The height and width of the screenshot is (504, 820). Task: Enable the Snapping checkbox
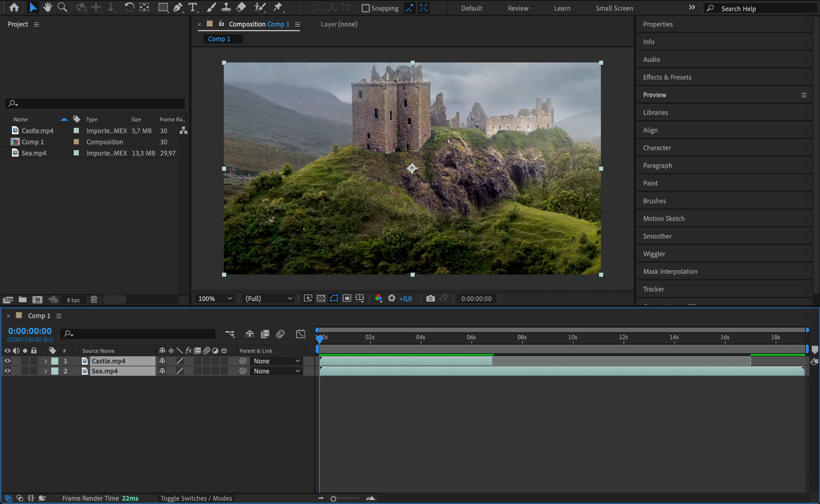point(366,8)
